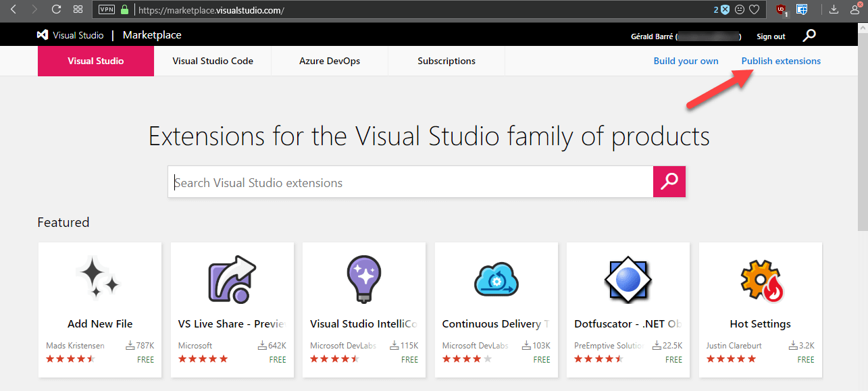The width and height of the screenshot is (868, 391).
Task: Open the Hot Settings gear flame icon
Action: click(761, 279)
